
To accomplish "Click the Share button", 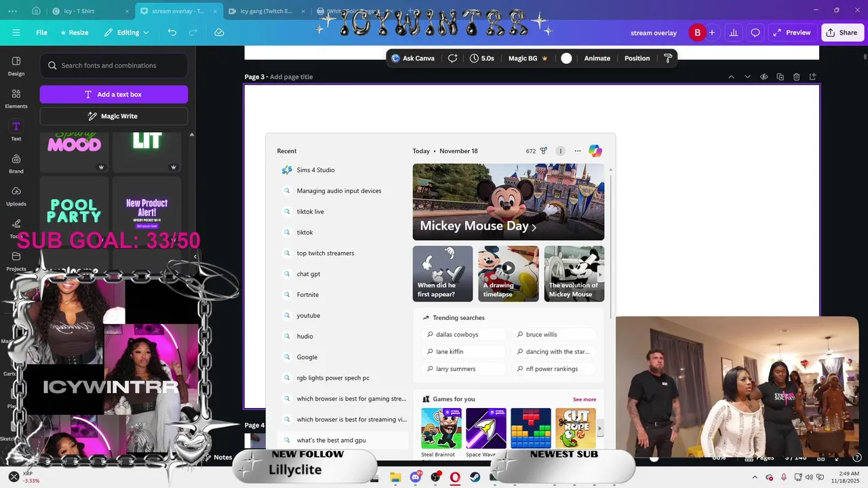I will click(x=842, y=33).
